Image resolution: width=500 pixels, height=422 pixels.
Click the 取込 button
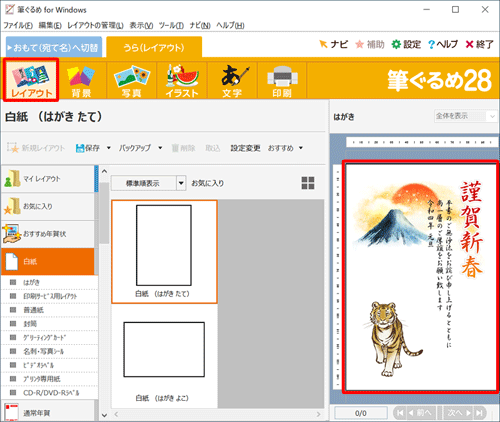tap(213, 148)
